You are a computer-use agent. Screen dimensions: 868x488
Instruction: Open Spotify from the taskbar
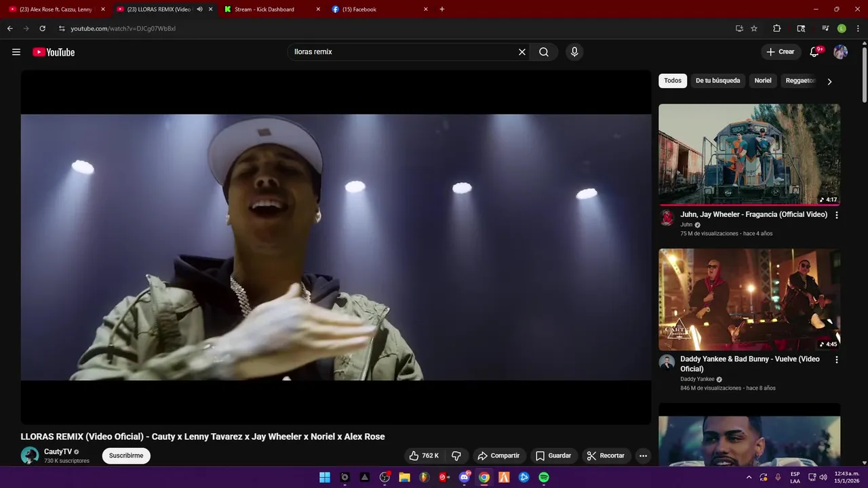coord(544,477)
